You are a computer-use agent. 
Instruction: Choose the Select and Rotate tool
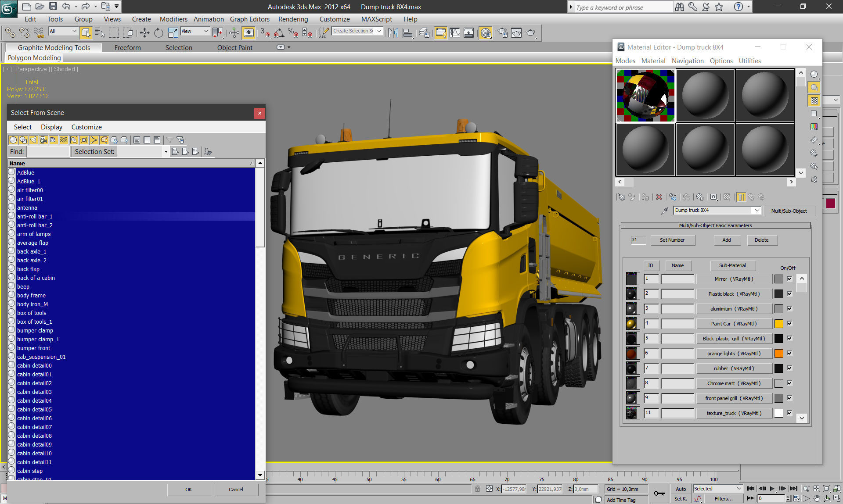[159, 32]
